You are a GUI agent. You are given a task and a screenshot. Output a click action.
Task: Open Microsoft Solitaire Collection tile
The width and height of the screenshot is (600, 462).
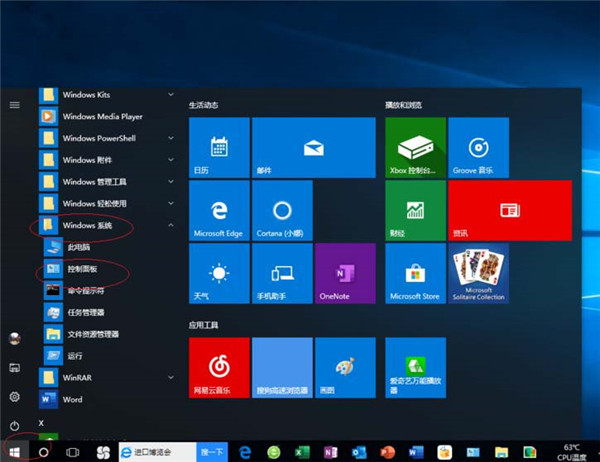click(478, 273)
